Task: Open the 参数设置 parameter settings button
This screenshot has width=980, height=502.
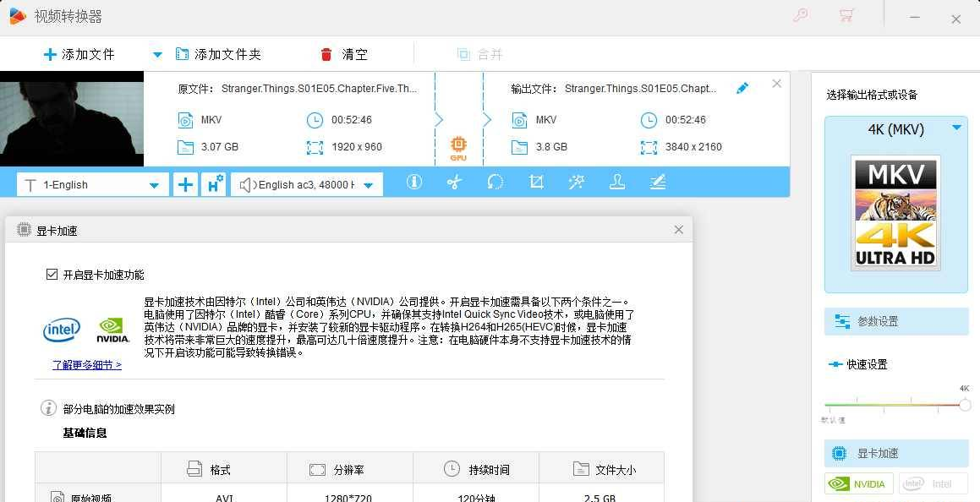Action: click(896, 321)
